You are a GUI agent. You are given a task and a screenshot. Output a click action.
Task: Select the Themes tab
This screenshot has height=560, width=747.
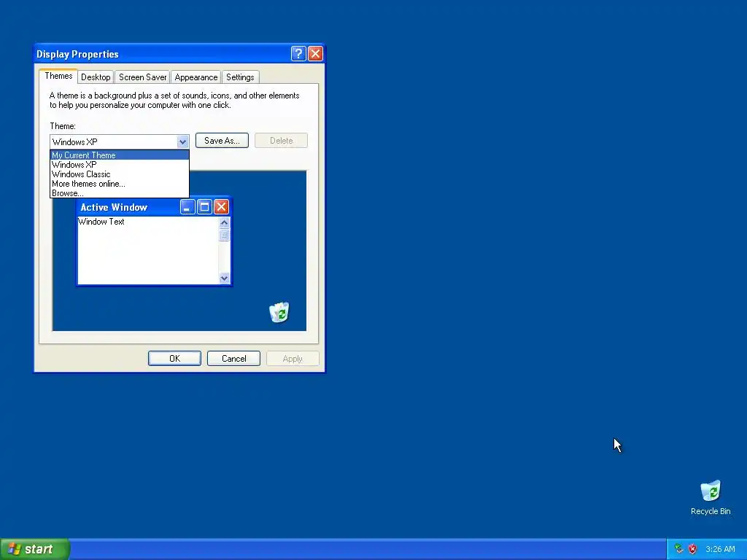pos(58,76)
